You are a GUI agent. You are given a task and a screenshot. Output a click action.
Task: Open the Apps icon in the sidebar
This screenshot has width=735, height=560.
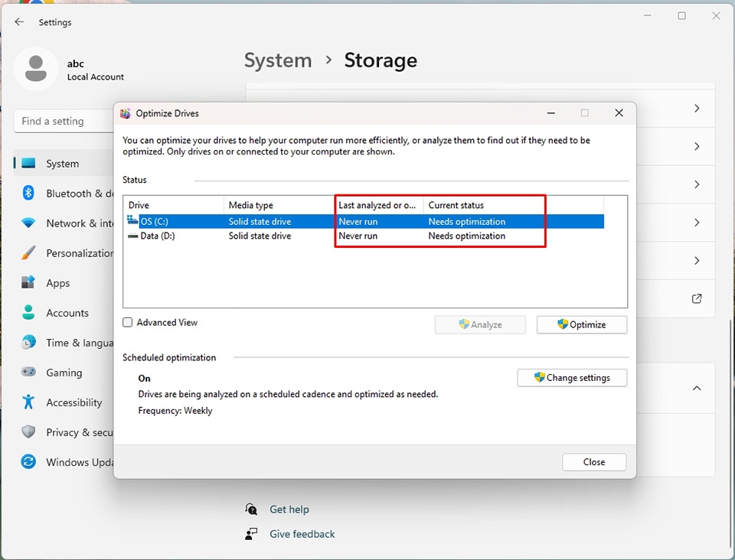tap(28, 282)
